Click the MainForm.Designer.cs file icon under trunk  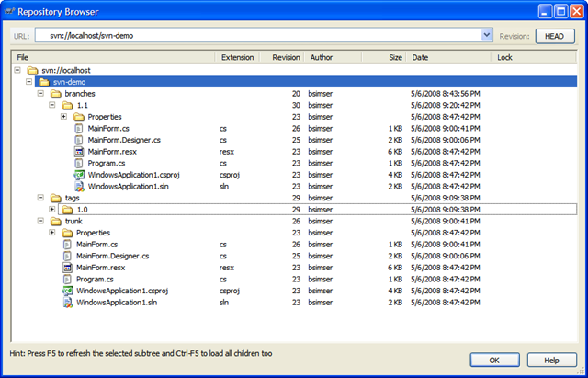67,256
